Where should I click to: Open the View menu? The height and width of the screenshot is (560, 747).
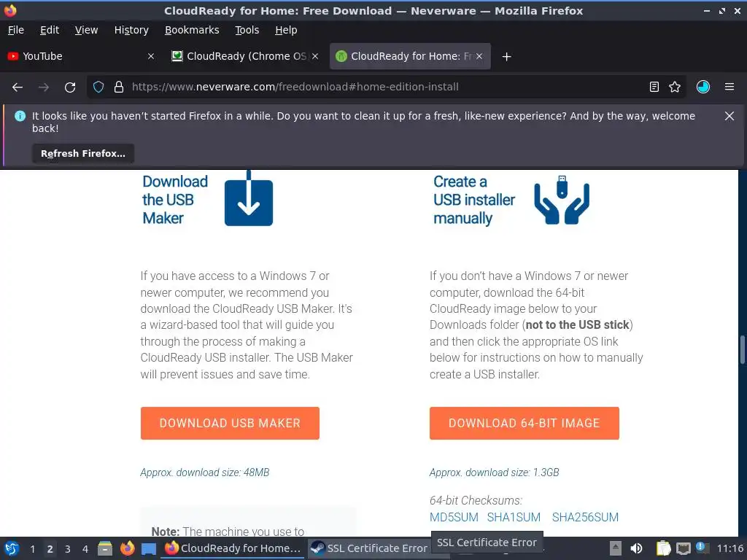(x=86, y=30)
